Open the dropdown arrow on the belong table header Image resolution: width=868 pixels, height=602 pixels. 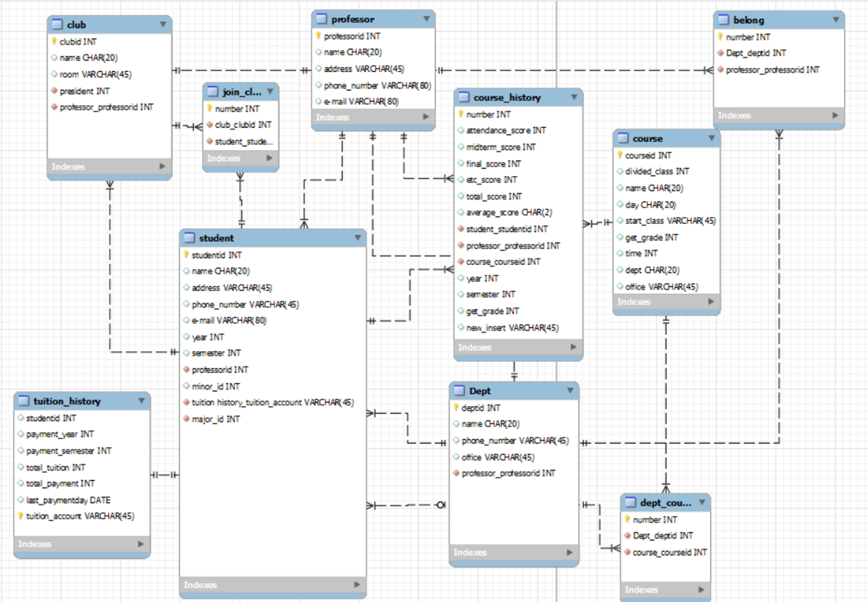pyautogui.click(x=837, y=19)
